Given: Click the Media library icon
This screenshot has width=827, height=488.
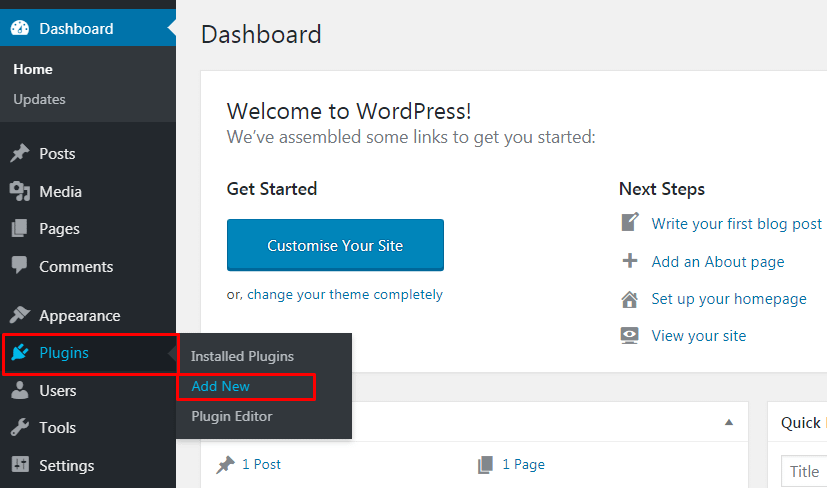Looking at the screenshot, I should click(20, 191).
